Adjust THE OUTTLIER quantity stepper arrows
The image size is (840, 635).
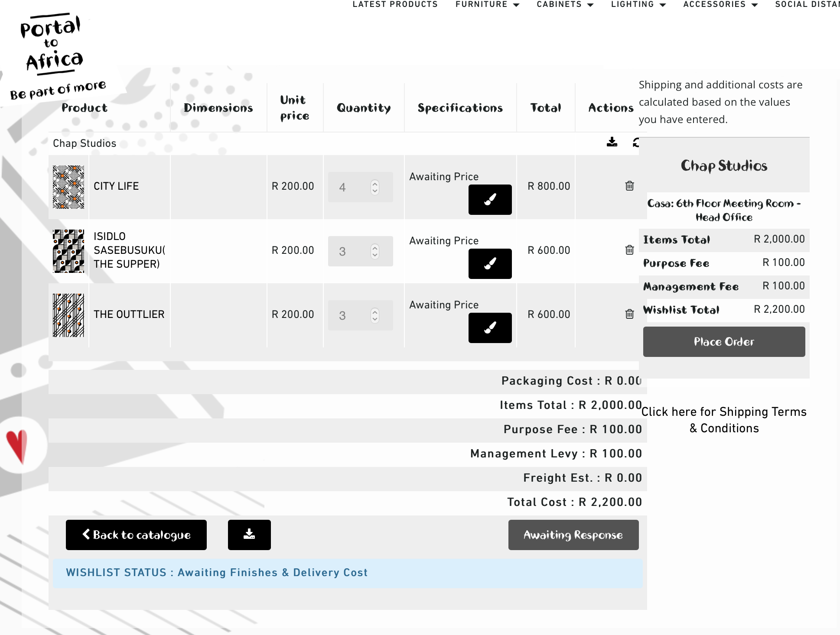point(375,315)
